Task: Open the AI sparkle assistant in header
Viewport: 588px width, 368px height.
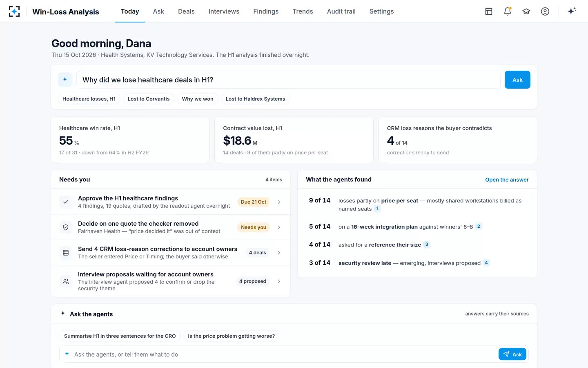Action: tap(572, 11)
